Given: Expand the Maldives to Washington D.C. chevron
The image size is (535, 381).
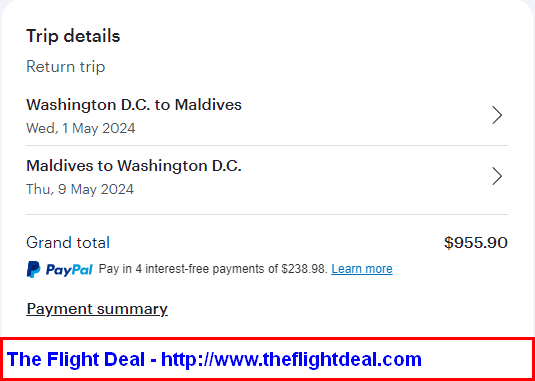Looking at the screenshot, I should [497, 176].
